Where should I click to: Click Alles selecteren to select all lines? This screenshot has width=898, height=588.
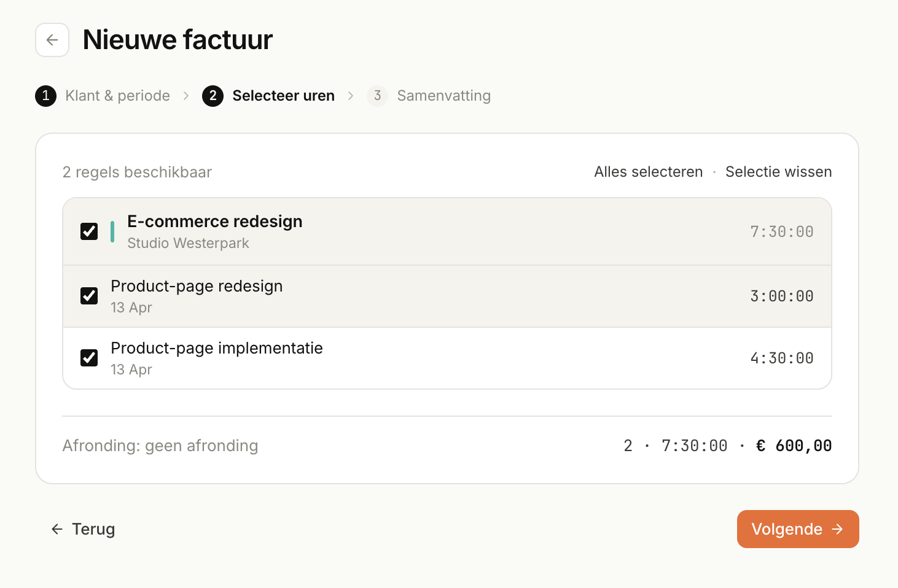pyautogui.click(x=648, y=172)
